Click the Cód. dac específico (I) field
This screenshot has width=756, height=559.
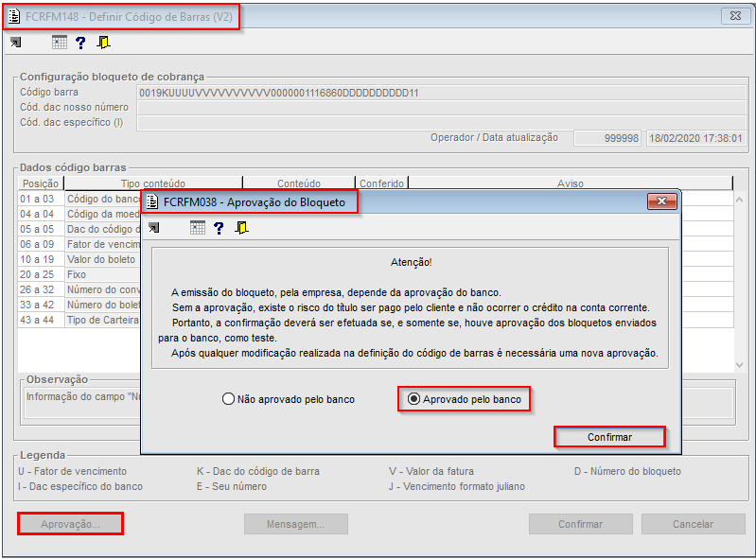[x=442, y=123]
